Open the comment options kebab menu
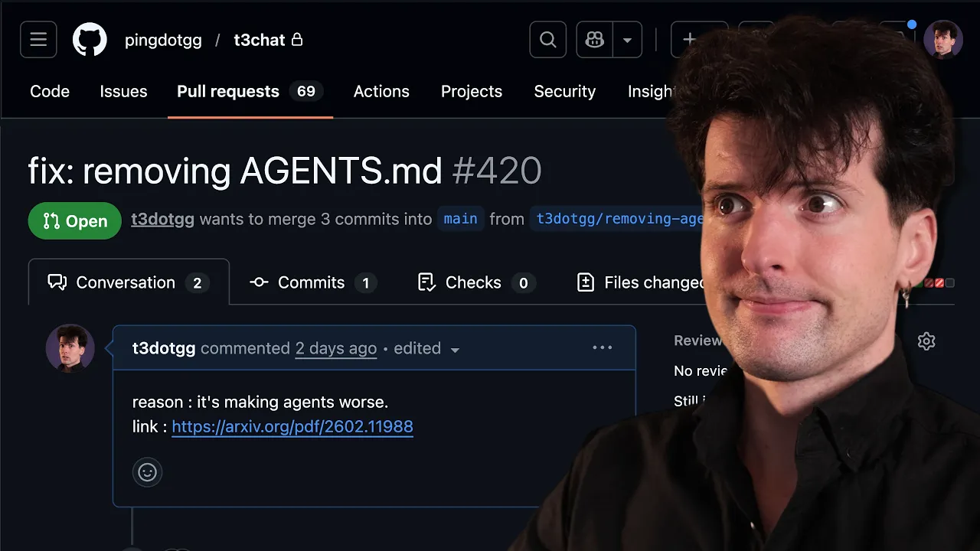 click(603, 347)
